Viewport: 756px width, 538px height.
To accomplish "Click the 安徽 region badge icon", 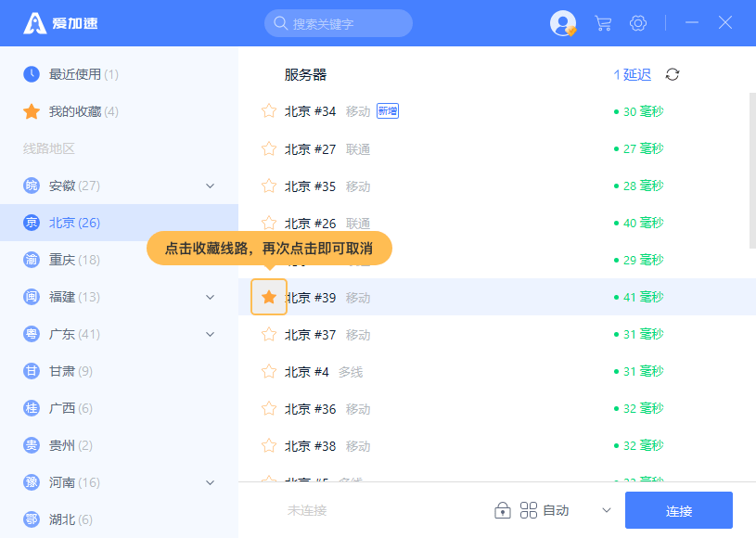I will 32,186.
